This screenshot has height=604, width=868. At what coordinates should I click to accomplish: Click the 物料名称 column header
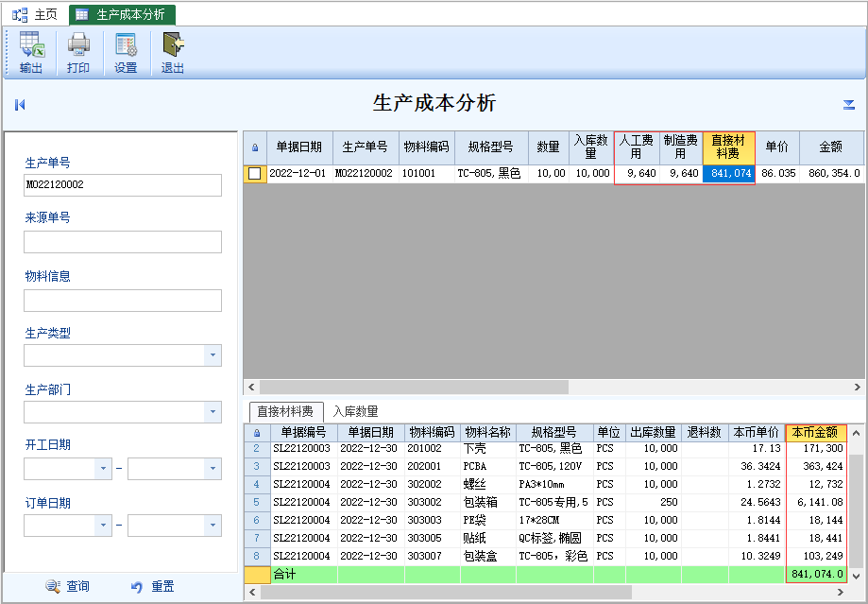487,433
